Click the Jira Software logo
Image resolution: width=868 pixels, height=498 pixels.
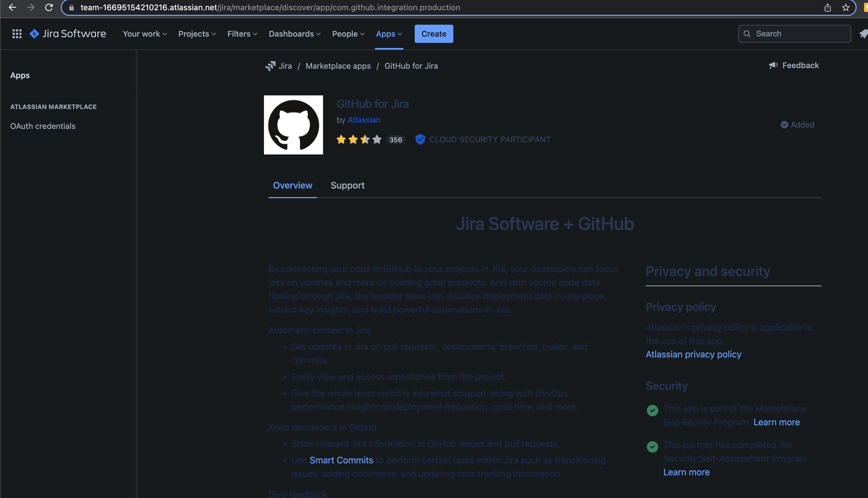(x=68, y=34)
